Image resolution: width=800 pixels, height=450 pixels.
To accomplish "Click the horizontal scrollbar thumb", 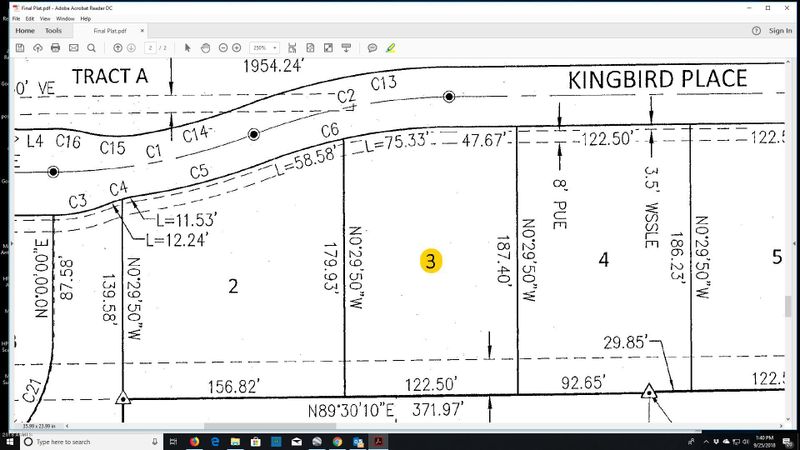I will tap(270, 426).
